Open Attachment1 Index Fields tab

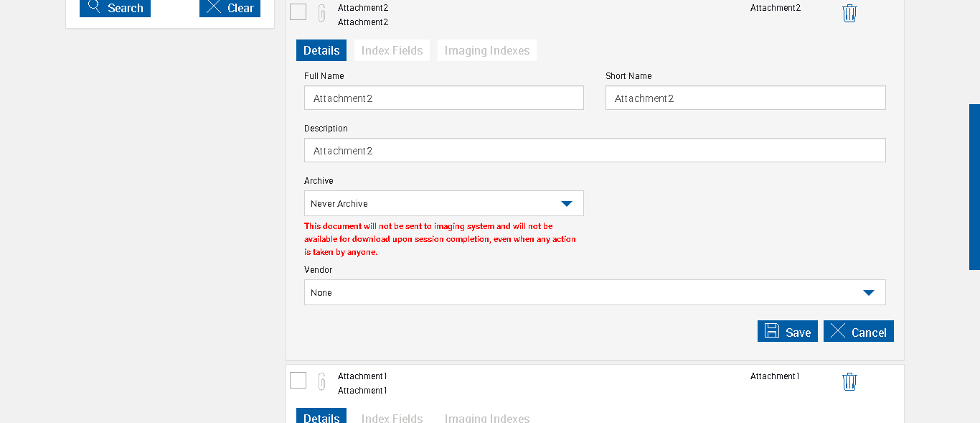pyautogui.click(x=392, y=417)
